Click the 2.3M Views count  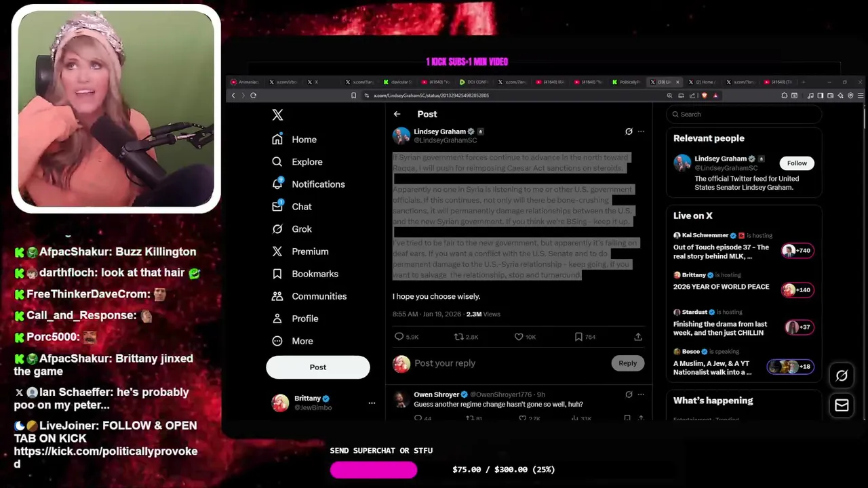pos(483,314)
